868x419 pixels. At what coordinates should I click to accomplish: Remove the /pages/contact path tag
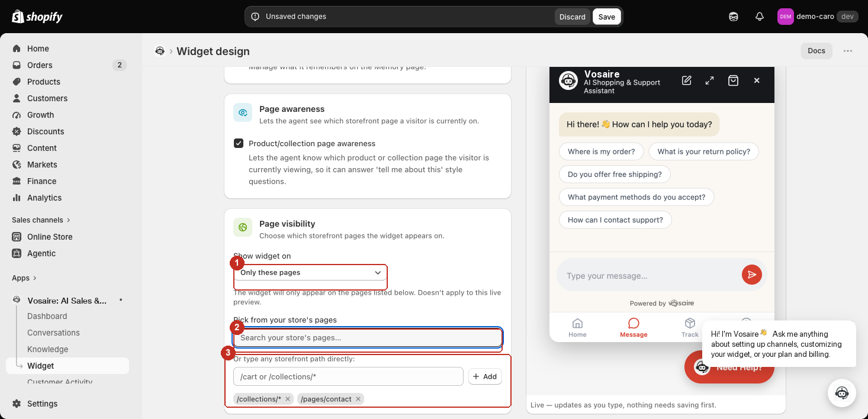pos(358,399)
